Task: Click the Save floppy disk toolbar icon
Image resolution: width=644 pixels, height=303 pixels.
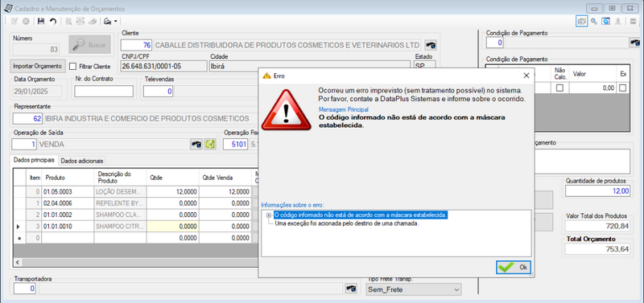Action: point(41,22)
